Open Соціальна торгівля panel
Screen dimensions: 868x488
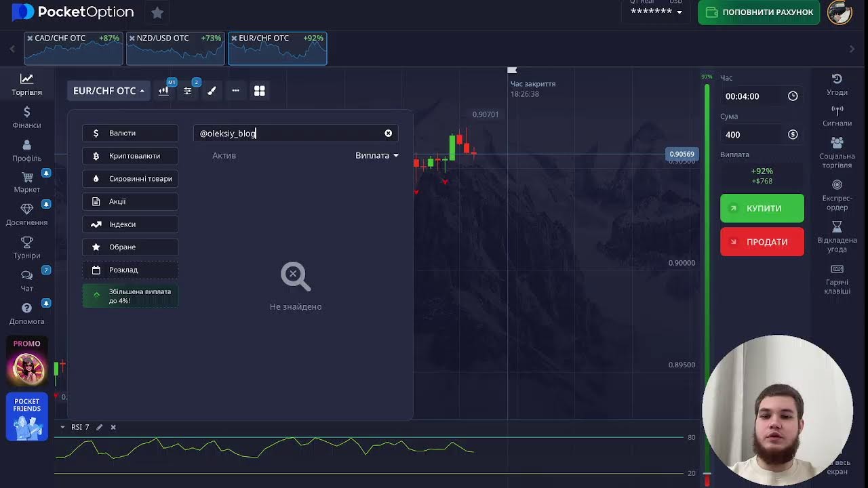[x=837, y=152]
